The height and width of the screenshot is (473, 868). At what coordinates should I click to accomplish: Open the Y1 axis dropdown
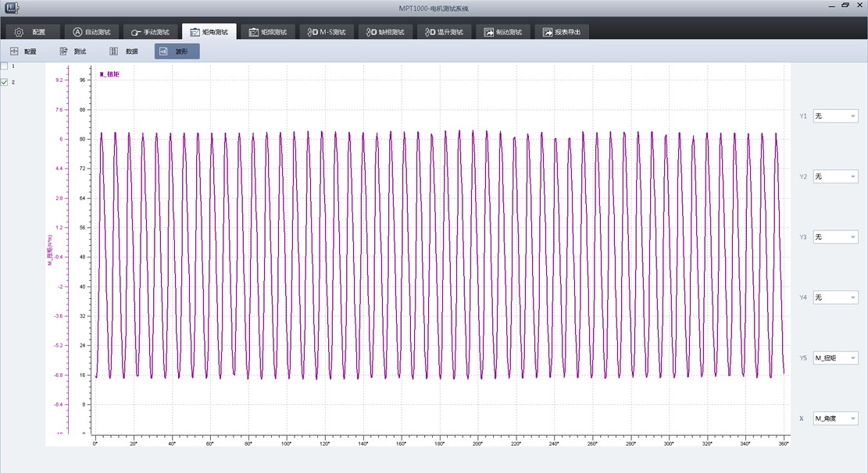835,116
